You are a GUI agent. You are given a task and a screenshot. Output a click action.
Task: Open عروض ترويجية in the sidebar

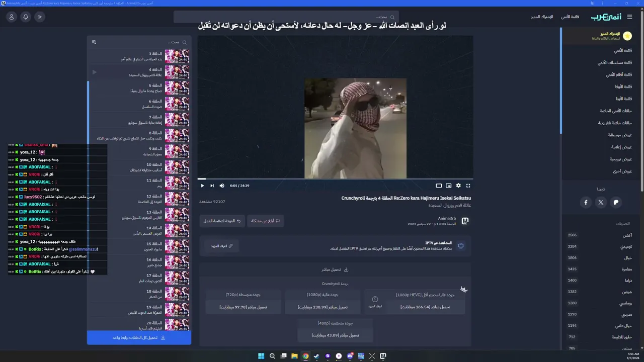coord(621,159)
